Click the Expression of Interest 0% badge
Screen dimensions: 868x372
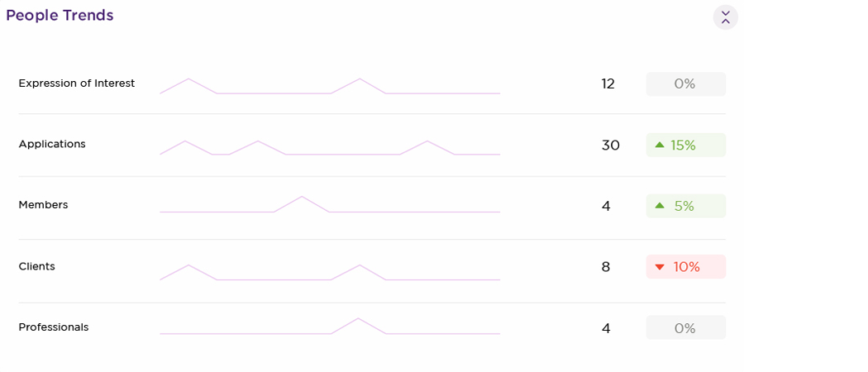[685, 84]
